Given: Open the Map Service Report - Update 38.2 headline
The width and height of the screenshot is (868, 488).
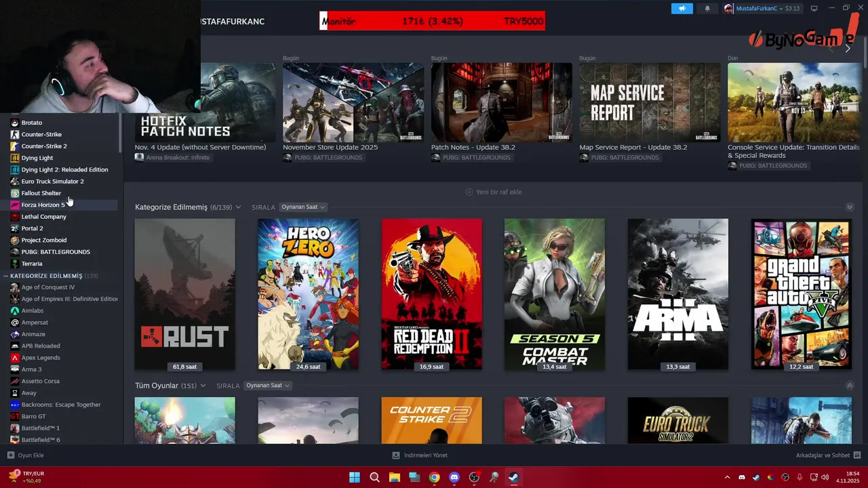Looking at the screenshot, I should tap(633, 147).
